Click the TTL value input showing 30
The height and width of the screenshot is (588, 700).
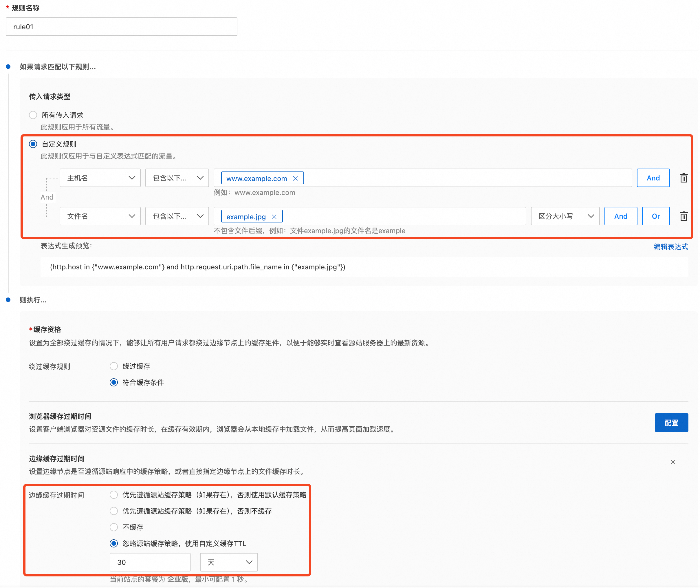[150, 562]
